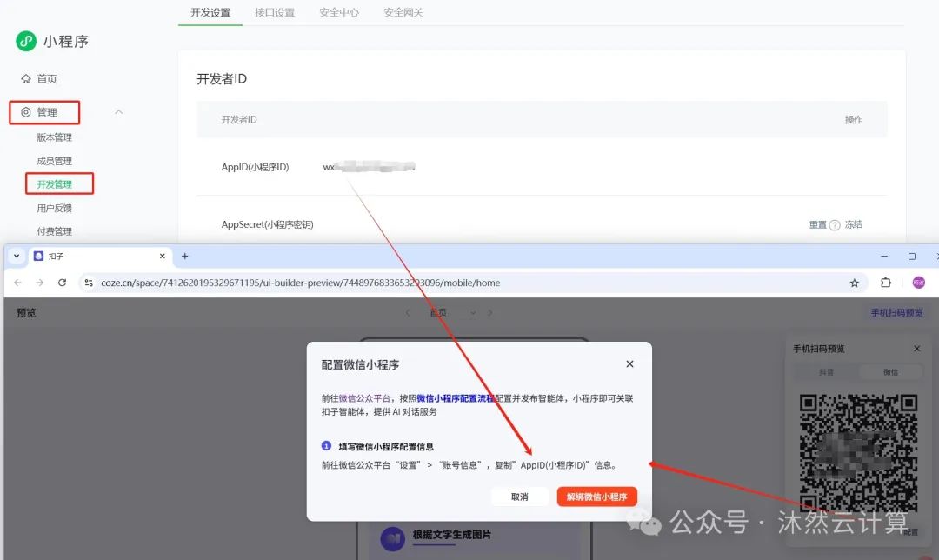Collapse the 管理 section chevron
This screenshot has height=560, width=939.
pyautogui.click(x=118, y=112)
